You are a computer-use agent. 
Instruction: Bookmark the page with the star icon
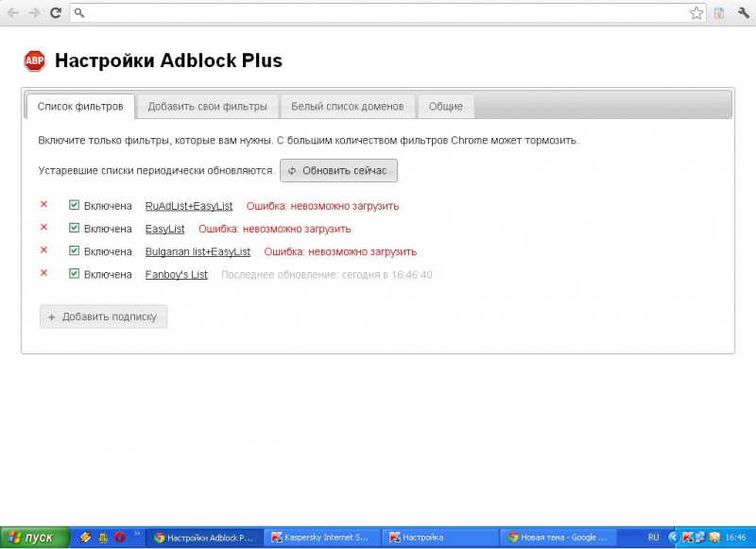click(696, 13)
